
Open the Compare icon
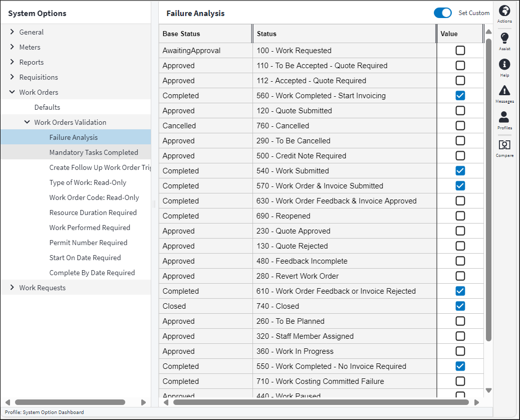(x=504, y=145)
